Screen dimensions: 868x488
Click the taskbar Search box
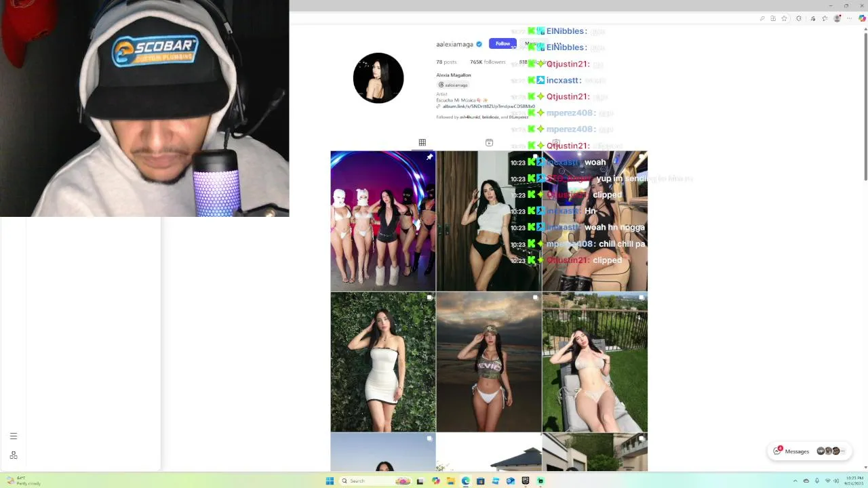(x=376, y=481)
